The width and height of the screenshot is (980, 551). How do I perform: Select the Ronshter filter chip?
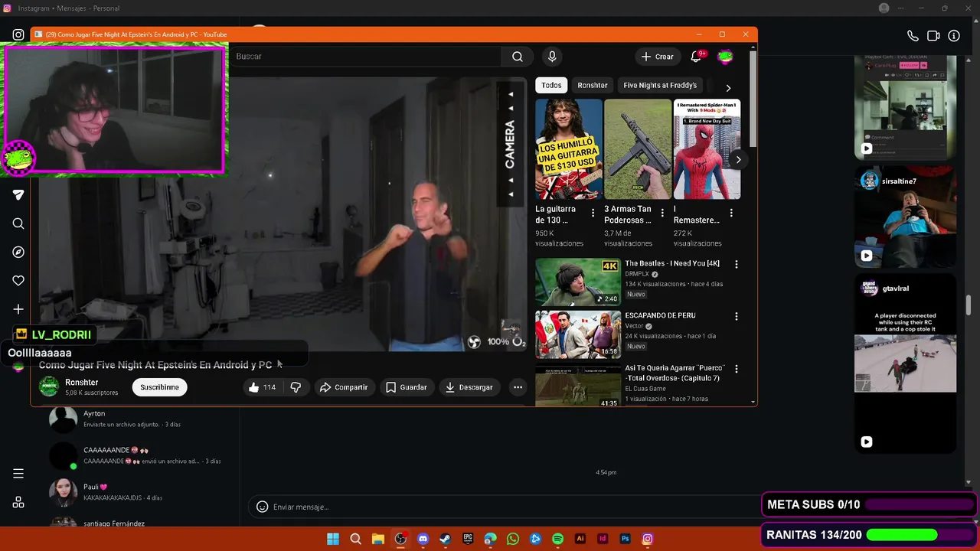click(x=593, y=86)
